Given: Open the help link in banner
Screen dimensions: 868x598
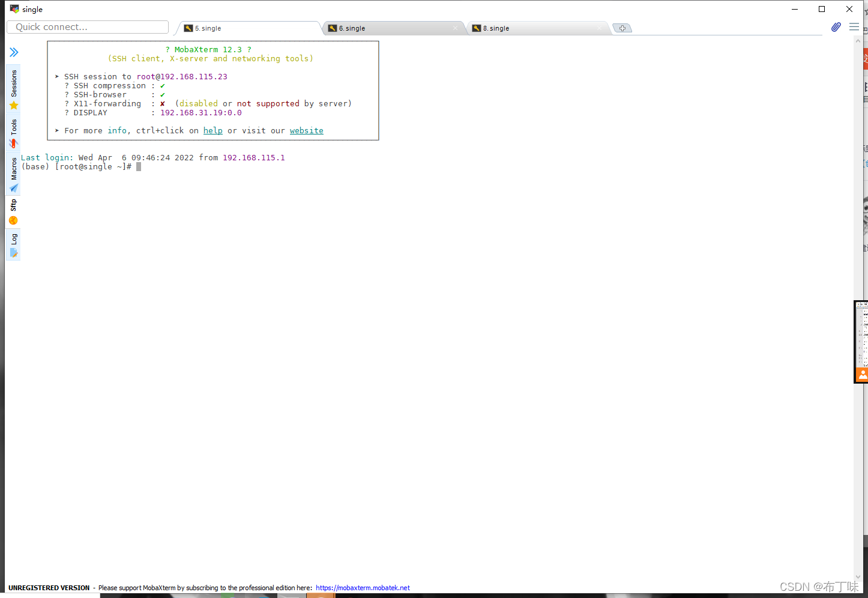Looking at the screenshot, I should (x=212, y=130).
